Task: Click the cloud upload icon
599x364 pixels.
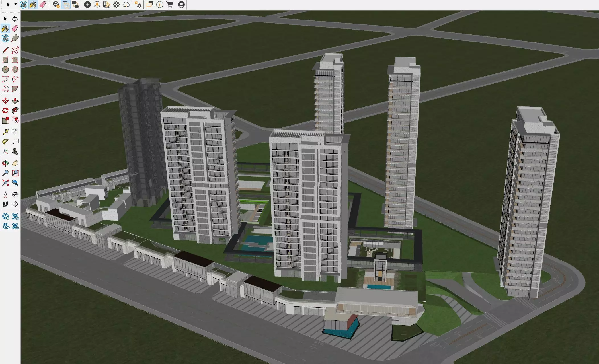Action: pos(126,5)
